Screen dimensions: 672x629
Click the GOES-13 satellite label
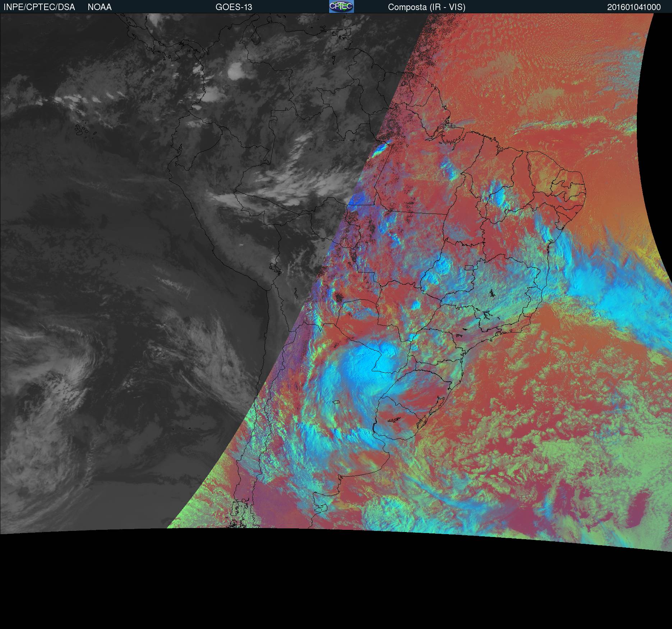point(234,7)
